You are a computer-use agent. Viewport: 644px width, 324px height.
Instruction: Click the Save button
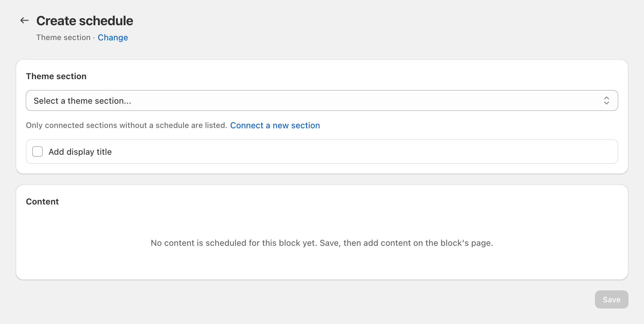pyautogui.click(x=611, y=299)
